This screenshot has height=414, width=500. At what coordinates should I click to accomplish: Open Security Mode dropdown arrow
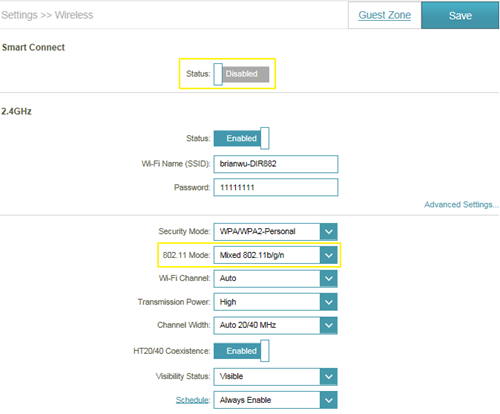pos(329,232)
